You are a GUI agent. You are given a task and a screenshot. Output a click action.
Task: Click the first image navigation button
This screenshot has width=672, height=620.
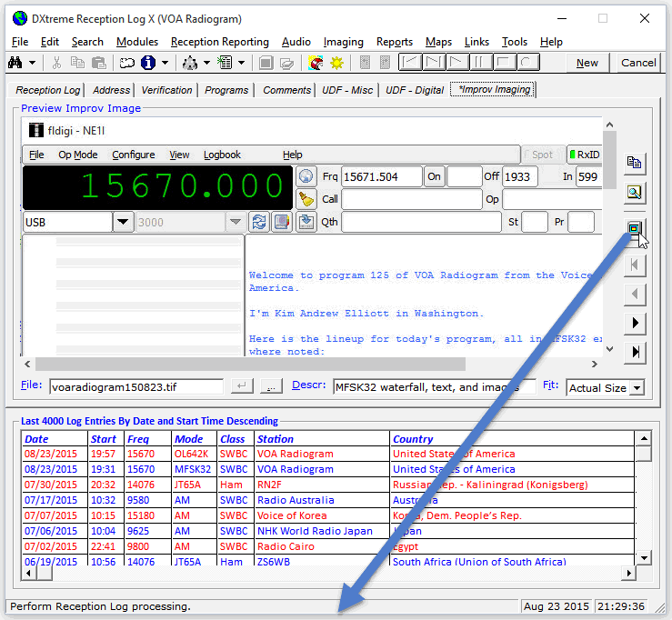click(x=635, y=265)
